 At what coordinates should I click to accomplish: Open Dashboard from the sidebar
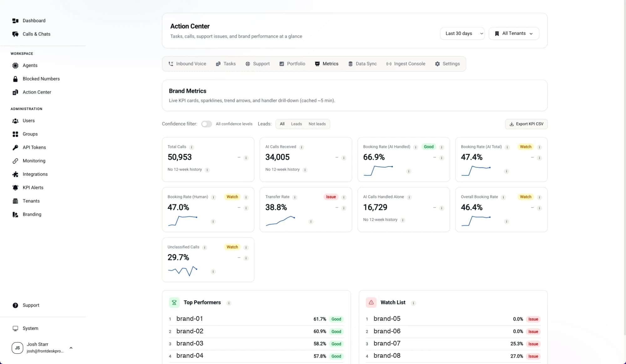point(34,21)
